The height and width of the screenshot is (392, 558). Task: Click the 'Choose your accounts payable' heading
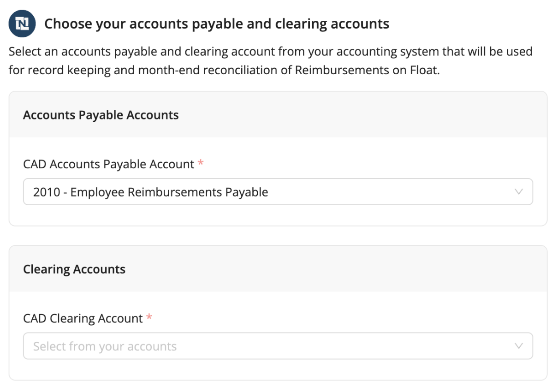click(217, 24)
